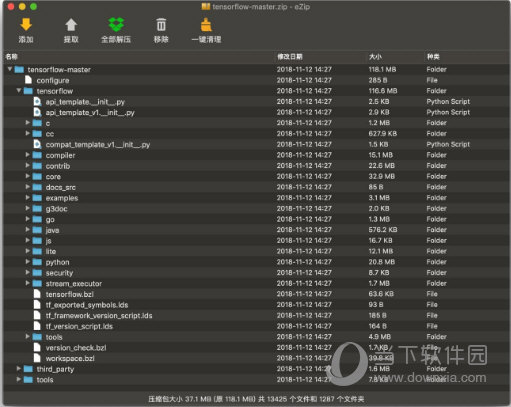Viewport: 511px width, 407px height.
Task: Click the stream_executor folder icon
Action: coord(37,283)
